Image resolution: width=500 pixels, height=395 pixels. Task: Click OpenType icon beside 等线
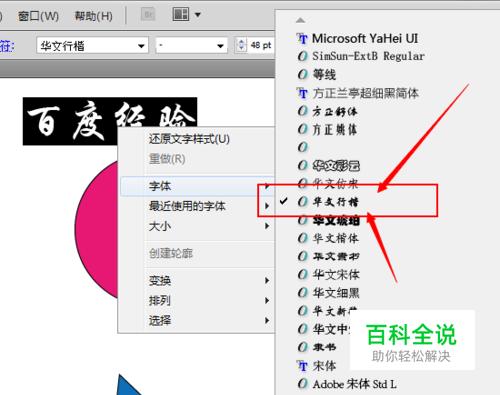pyautogui.click(x=302, y=74)
